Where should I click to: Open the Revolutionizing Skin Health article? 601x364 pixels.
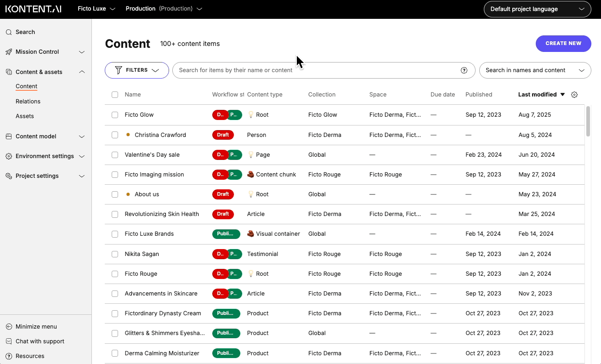(162, 214)
